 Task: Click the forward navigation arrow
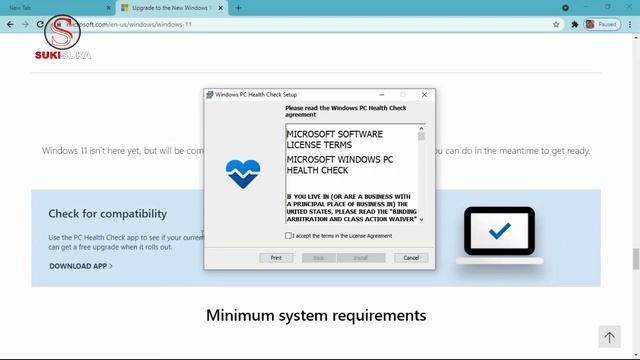(25, 24)
